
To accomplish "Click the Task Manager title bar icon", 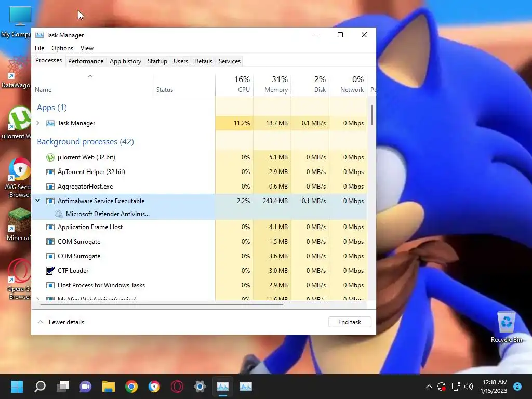I will [x=39, y=35].
